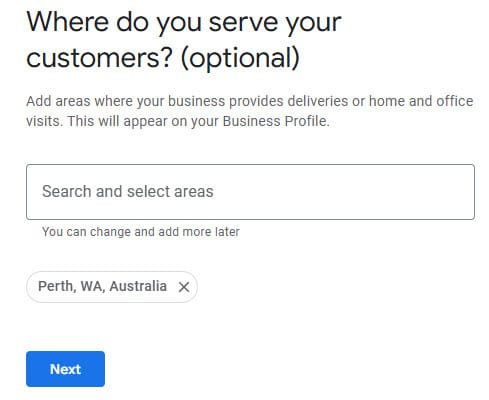Click 'deliveries or home and office' text
This screenshot has width=489, height=400.
click(380, 101)
